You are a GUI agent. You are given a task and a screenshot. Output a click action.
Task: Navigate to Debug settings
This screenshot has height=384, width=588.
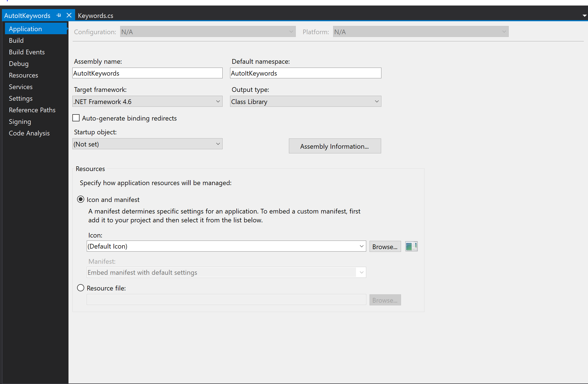(x=19, y=63)
